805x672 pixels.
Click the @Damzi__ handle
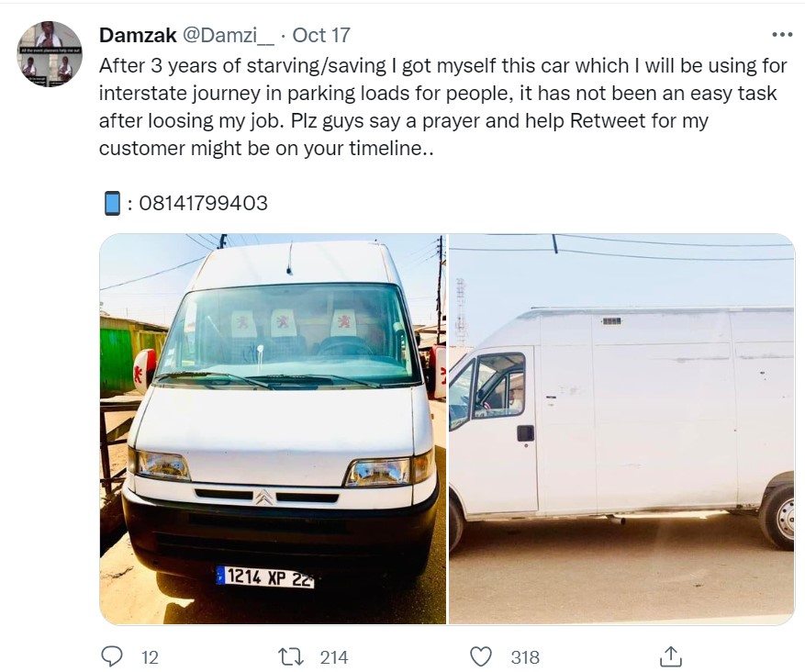(x=228, y=36)
